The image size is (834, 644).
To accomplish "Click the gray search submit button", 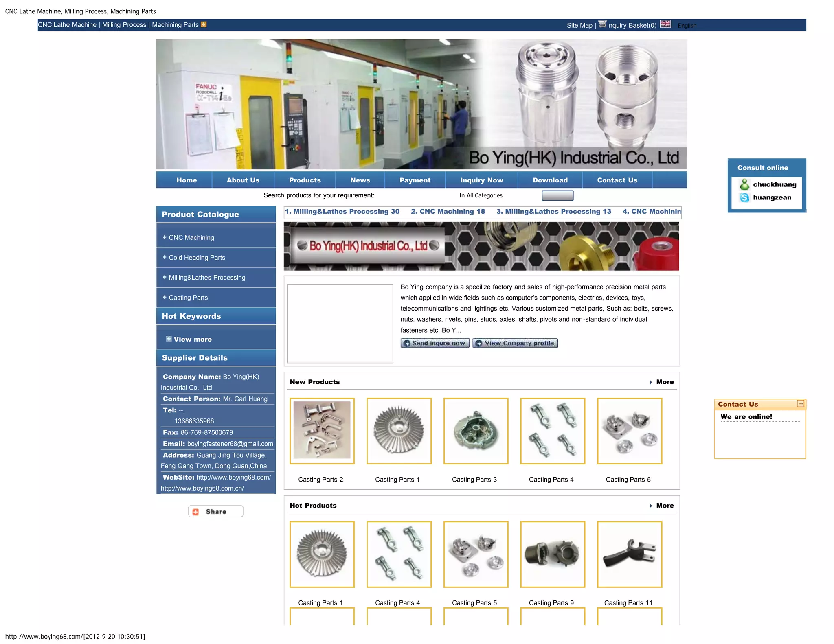I will point(557,196).
